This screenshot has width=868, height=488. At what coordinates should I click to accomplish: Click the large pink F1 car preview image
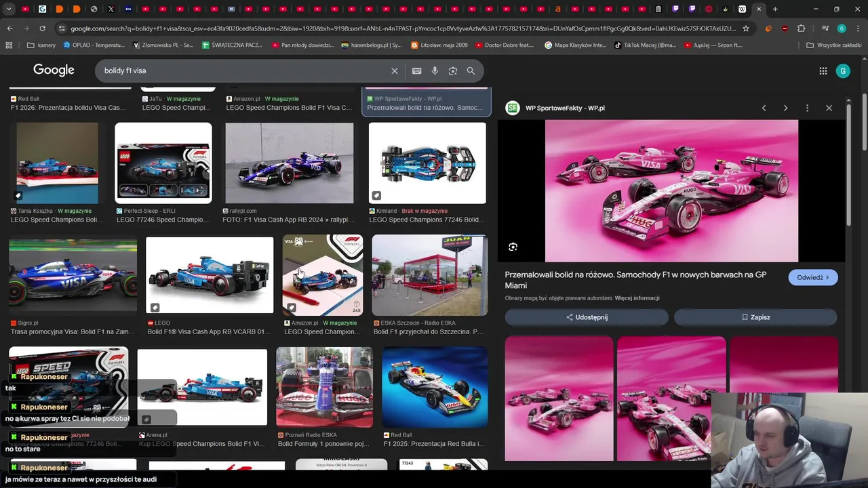[x=671, y=191]
